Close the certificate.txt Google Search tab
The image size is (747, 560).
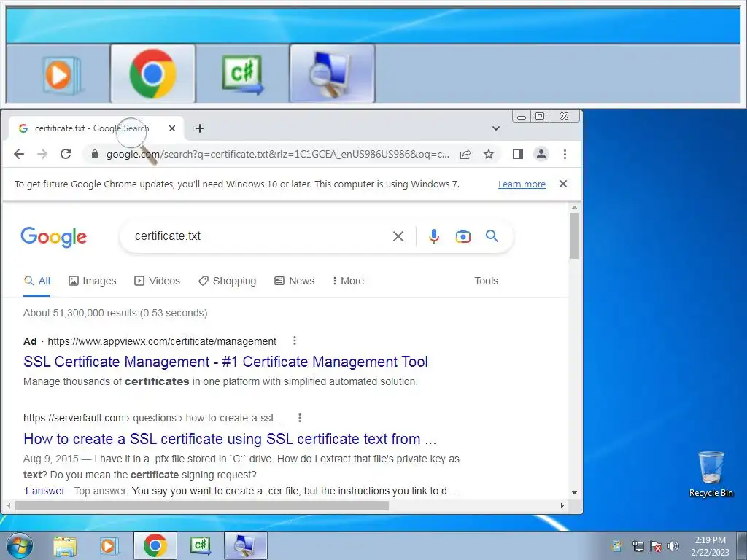[172, 128]
